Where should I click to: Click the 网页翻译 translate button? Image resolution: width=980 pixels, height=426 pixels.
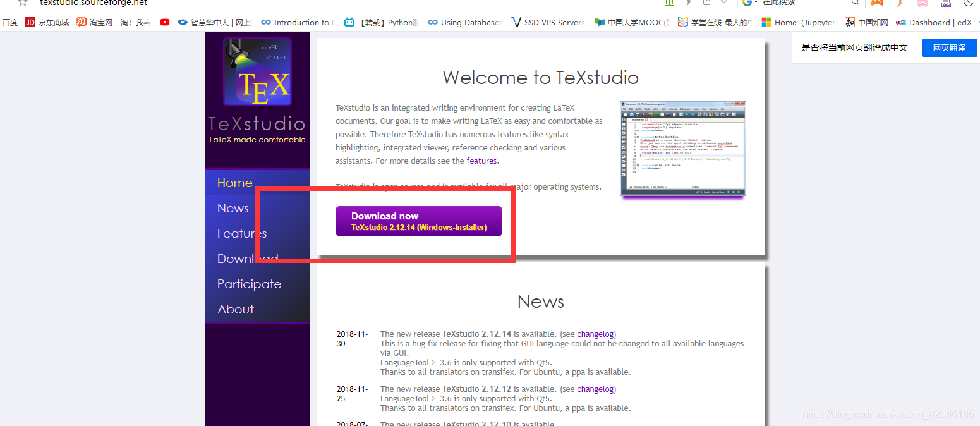click(x=949, y=47)
